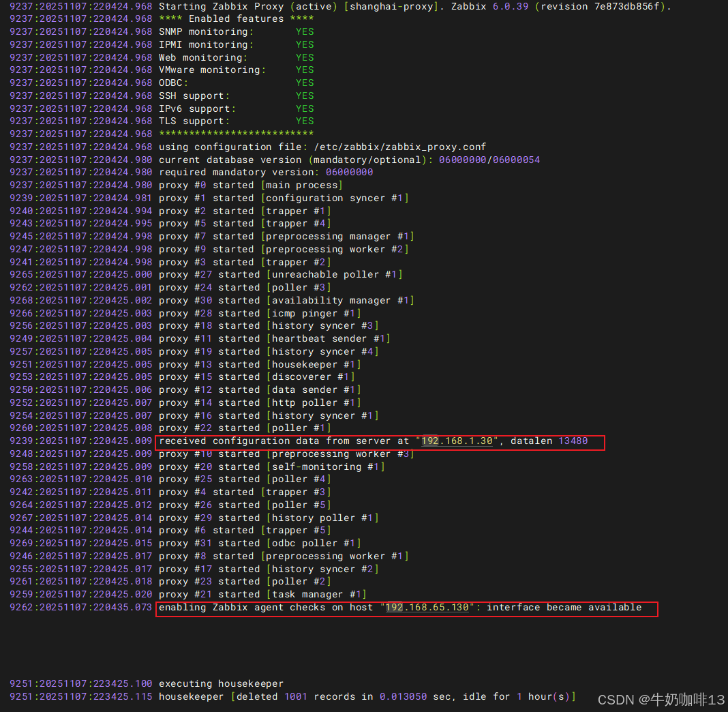Screen dimensions: 728x712
Task: Select the datalen value 13480
Action: click(x=573, y=441)
